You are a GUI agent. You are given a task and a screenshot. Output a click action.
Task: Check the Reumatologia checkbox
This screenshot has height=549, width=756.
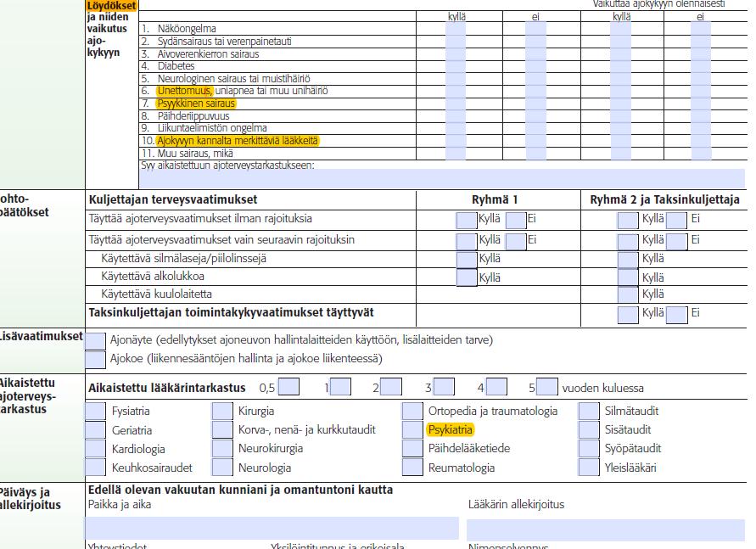(412, 468)
